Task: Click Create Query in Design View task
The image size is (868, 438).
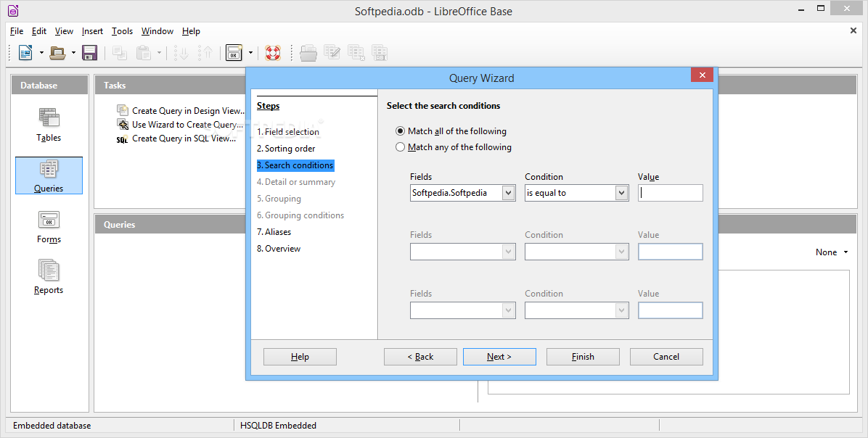Action: click(181, 111)
